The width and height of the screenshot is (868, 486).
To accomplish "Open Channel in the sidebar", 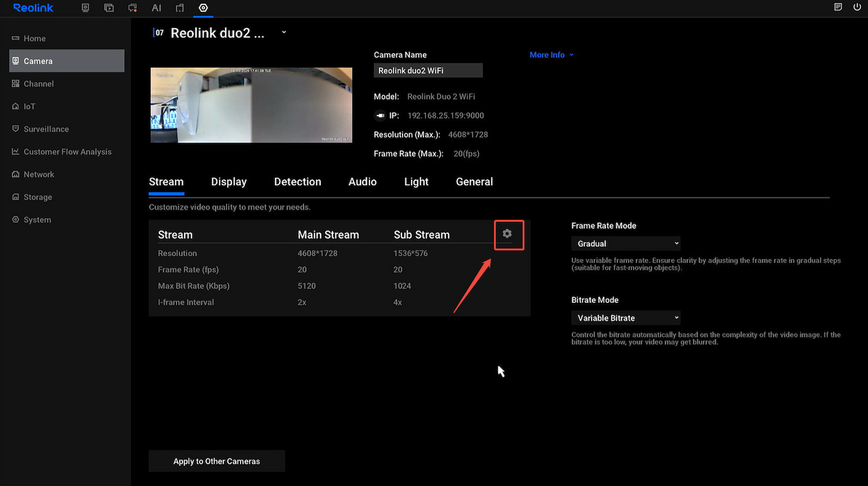I will tap(67, 84).
